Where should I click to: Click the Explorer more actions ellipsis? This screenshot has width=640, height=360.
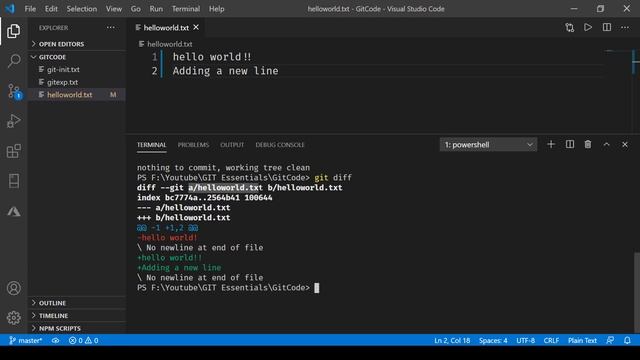pyautogui.click(x=111, y=28)
